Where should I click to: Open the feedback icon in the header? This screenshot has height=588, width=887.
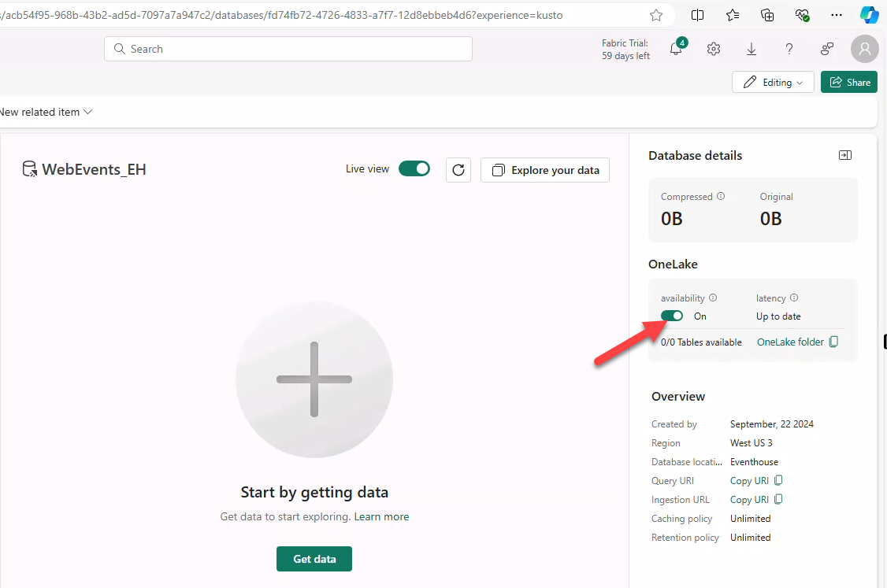[826, 49]
